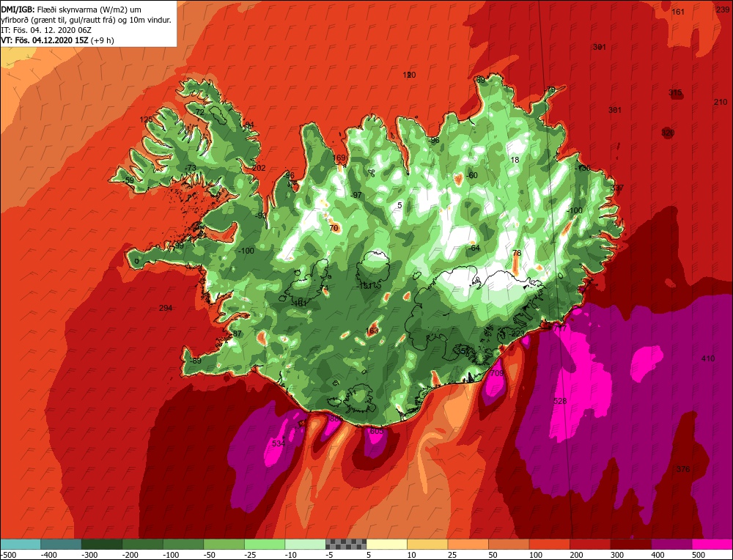Select the legend swatch between 100 and 200
Screen dimensions: 733x560
(x=549, y=544)
